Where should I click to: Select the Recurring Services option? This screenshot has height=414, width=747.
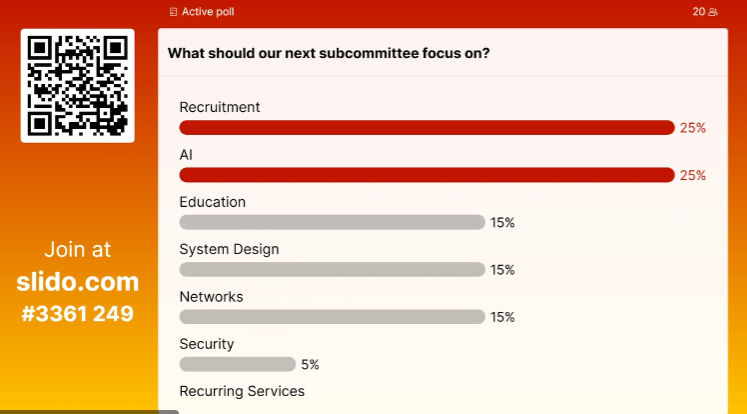[x=242, y=391]
